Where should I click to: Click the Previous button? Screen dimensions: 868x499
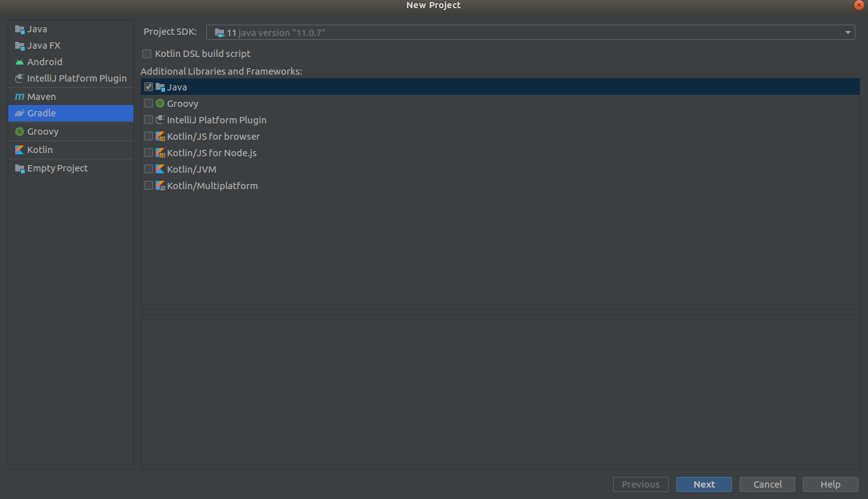pos(640,484)
